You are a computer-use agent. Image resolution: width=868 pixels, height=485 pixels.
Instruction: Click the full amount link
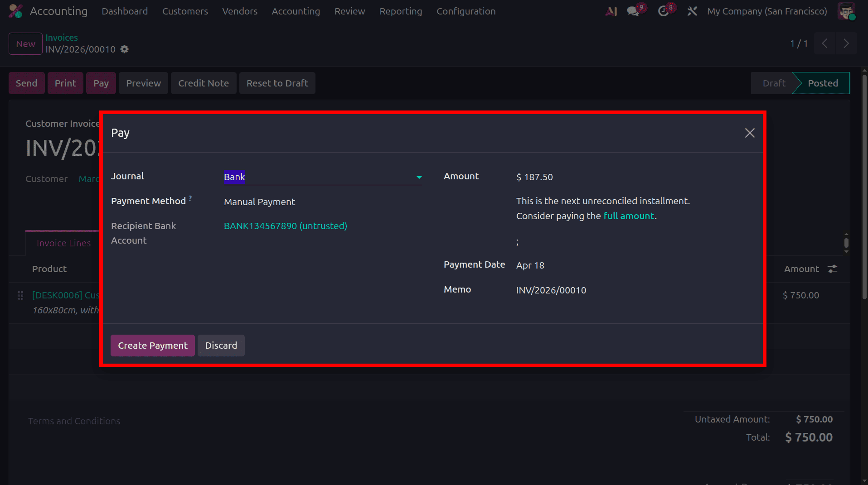[x=629, y=216]
